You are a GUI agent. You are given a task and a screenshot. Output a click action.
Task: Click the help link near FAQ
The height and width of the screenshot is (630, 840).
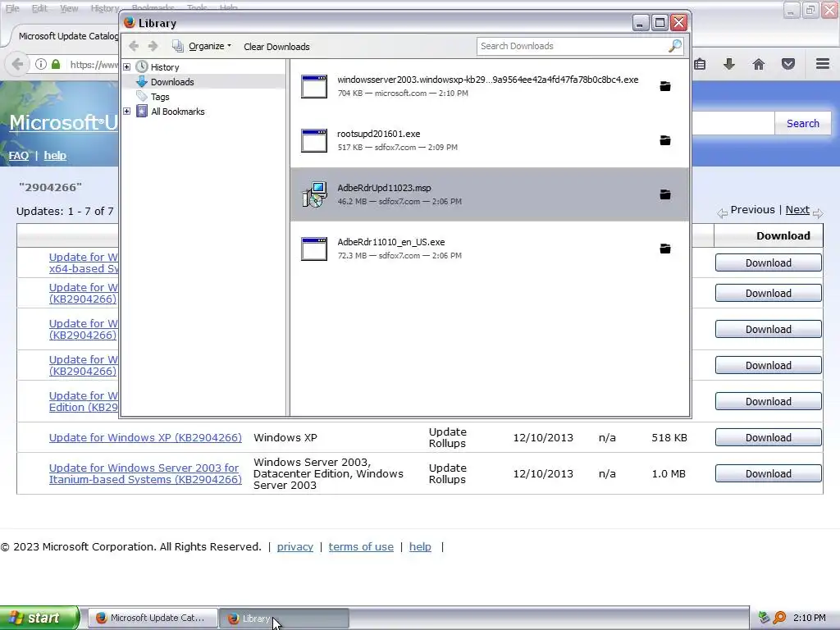coord(55,155)
